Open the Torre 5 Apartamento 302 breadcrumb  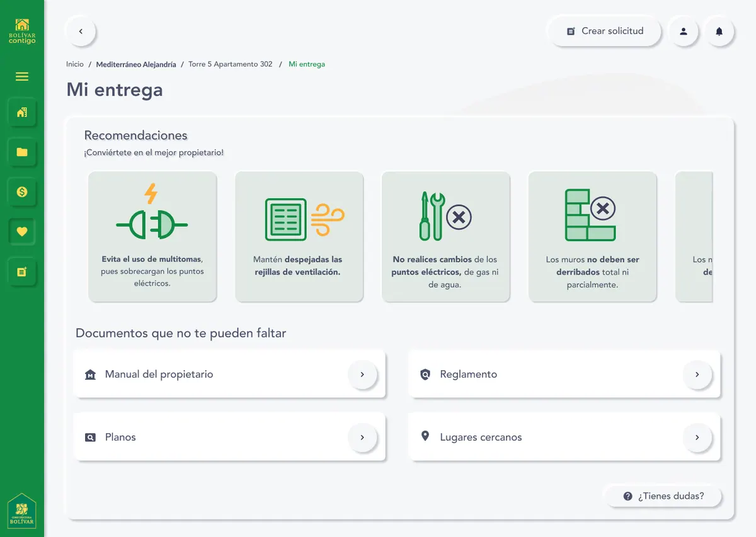pos(231,64)
